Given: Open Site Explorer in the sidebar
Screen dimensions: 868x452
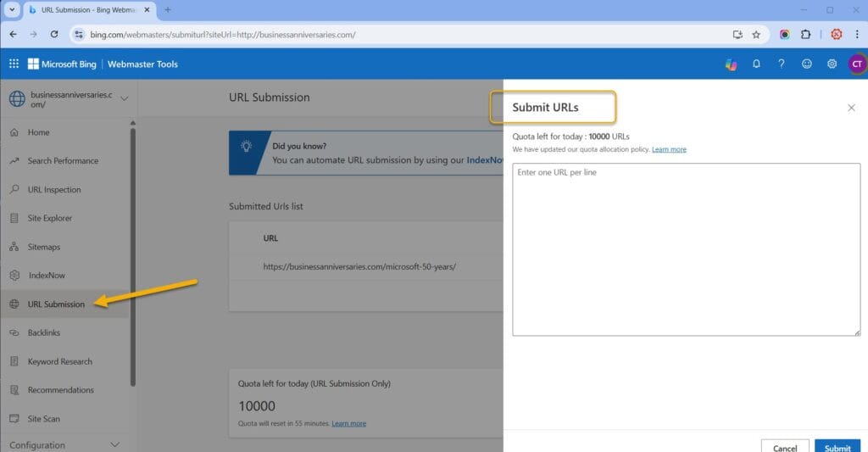Looking at the screenshot, I should pos(50,218).
